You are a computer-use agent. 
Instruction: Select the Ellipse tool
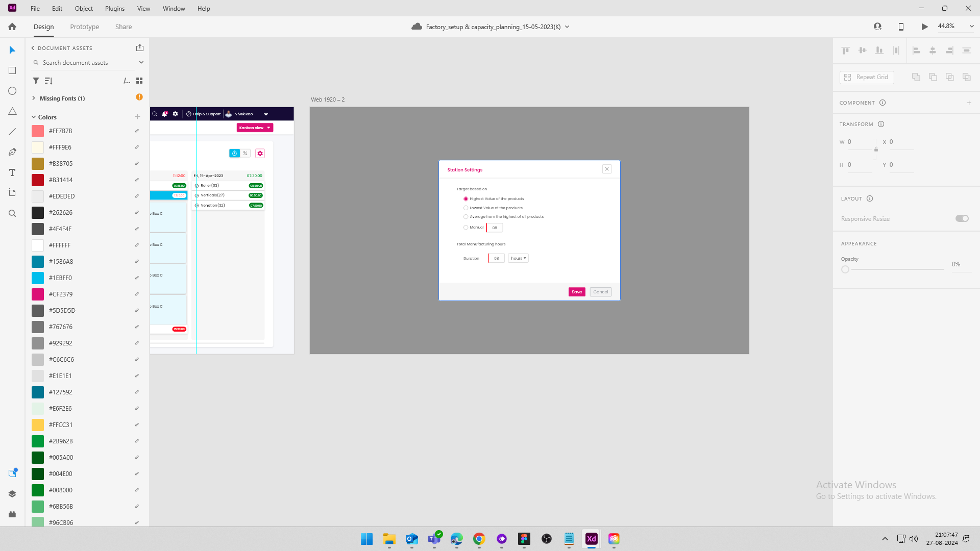pos(12,91)
